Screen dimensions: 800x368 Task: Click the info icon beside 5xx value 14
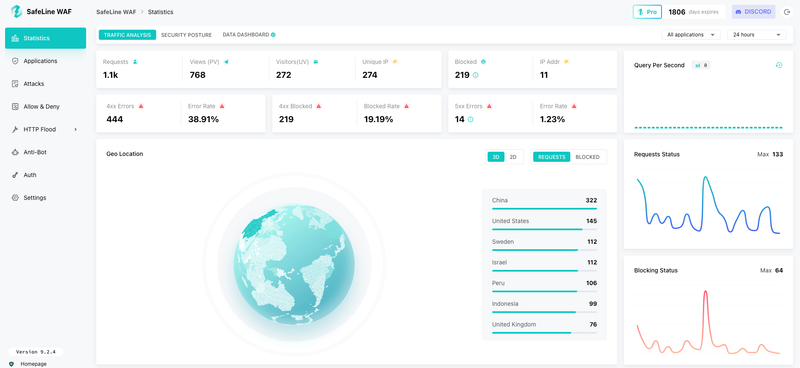[x=470, y=119]
